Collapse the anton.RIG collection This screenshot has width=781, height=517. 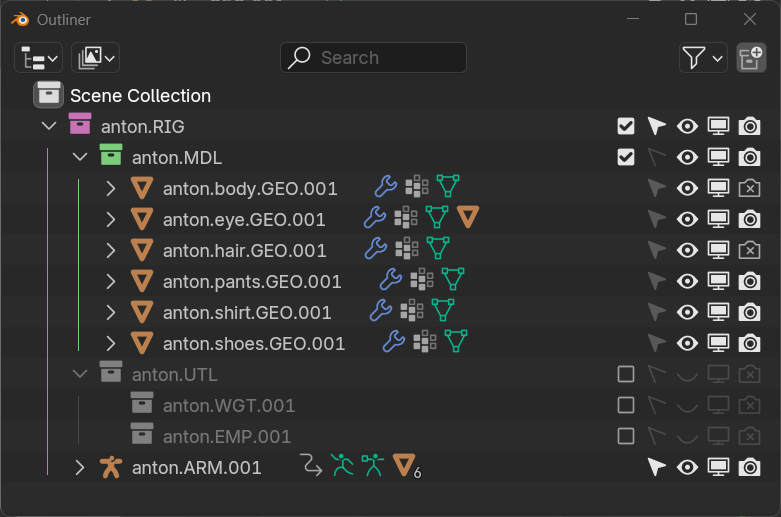point(49,126)
